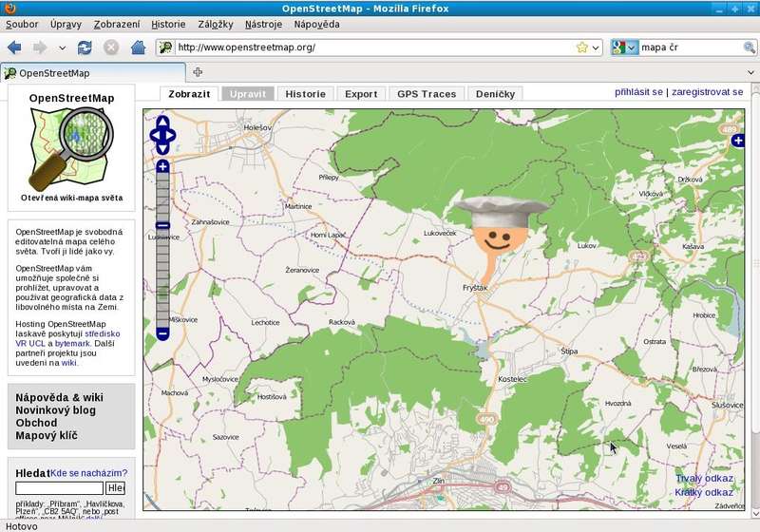Select the OpenStreetMap browser tab
This screenshot has height=532, width=760.
[x=93, y=73]
